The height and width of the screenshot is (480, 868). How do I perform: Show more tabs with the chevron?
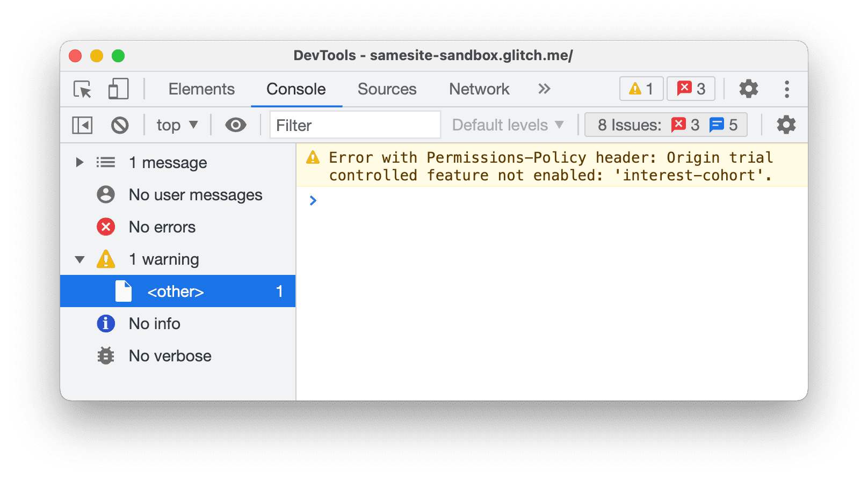544,89
